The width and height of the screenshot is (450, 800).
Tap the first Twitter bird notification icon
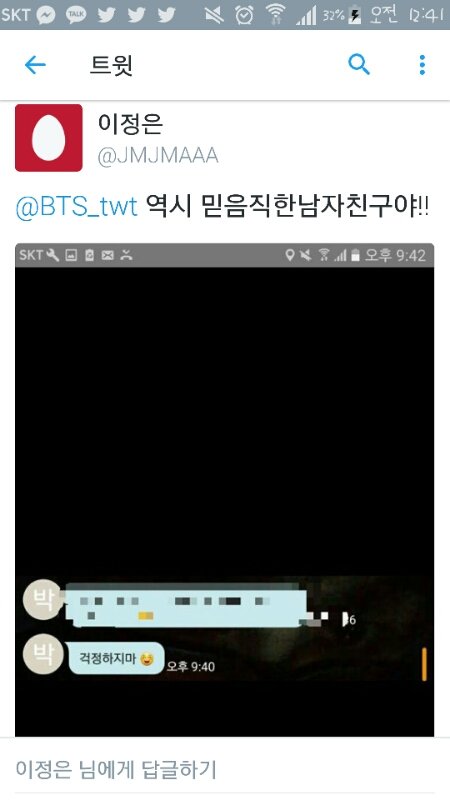click(x=106, y=15)
